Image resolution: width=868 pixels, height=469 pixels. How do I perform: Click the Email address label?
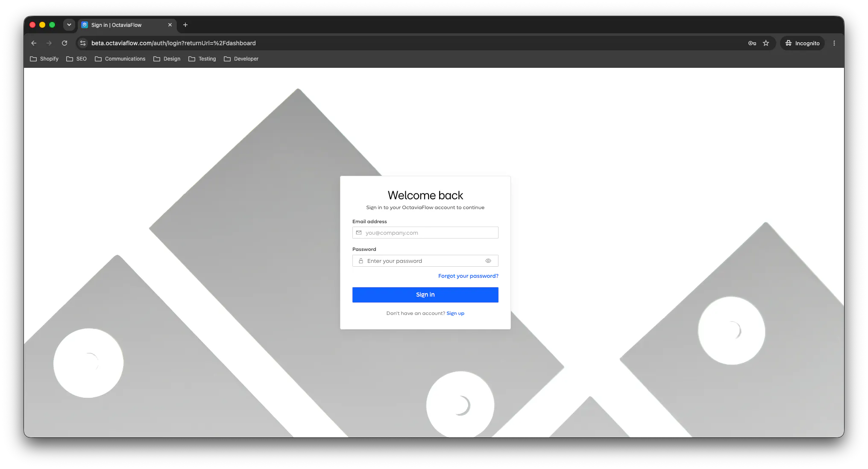point(369,221)
